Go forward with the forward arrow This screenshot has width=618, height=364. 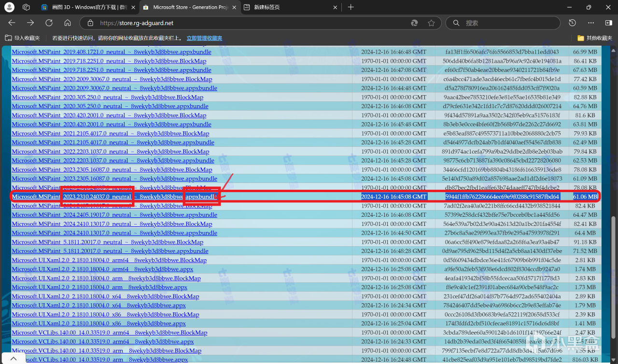[x=30, y=23]
